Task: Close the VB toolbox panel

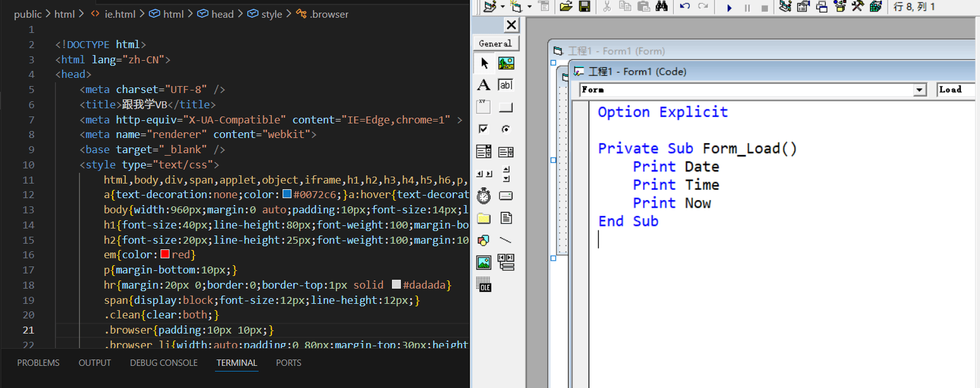Action: click(x=511, y=25)
